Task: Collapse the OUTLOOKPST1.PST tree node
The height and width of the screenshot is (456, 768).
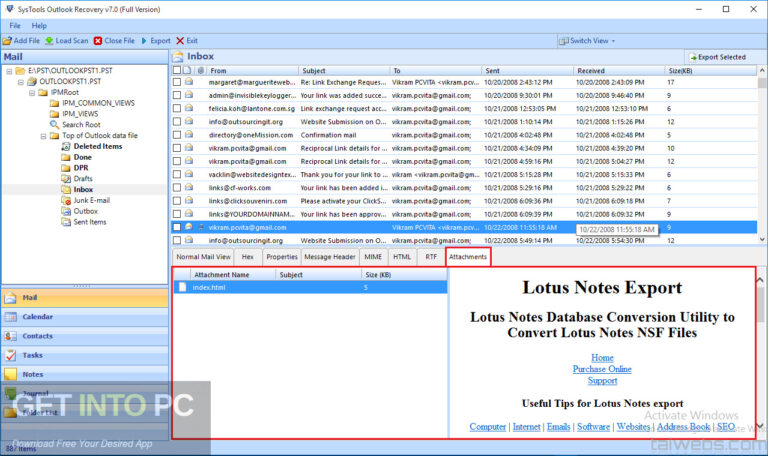Action: [x=21, y=82]
